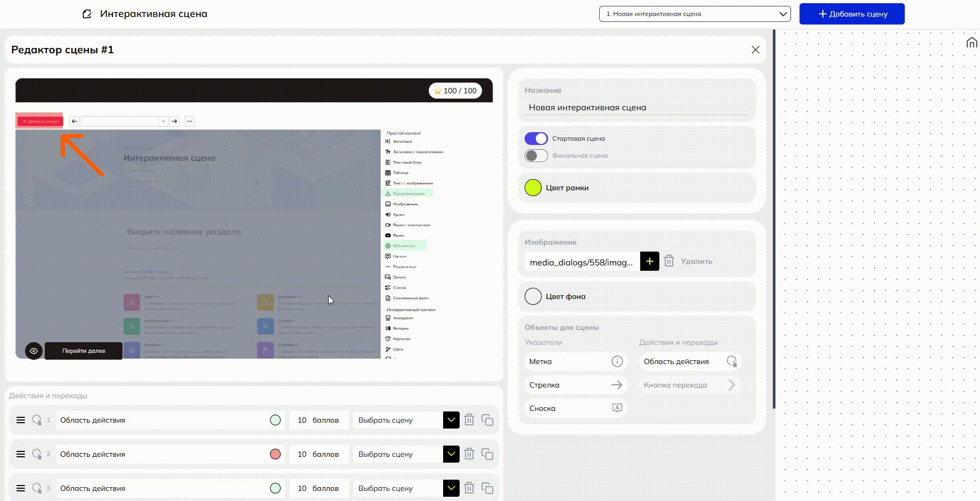Toggle the eye preview icon on the scene
The width and height of the screenshot is (980, 501).
(34, 351)
